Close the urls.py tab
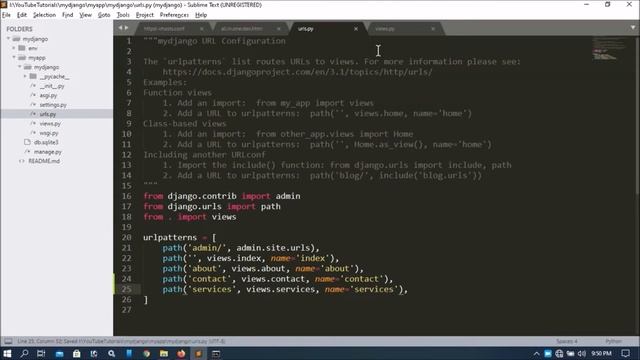640x360 pixels. click(356, 29)
